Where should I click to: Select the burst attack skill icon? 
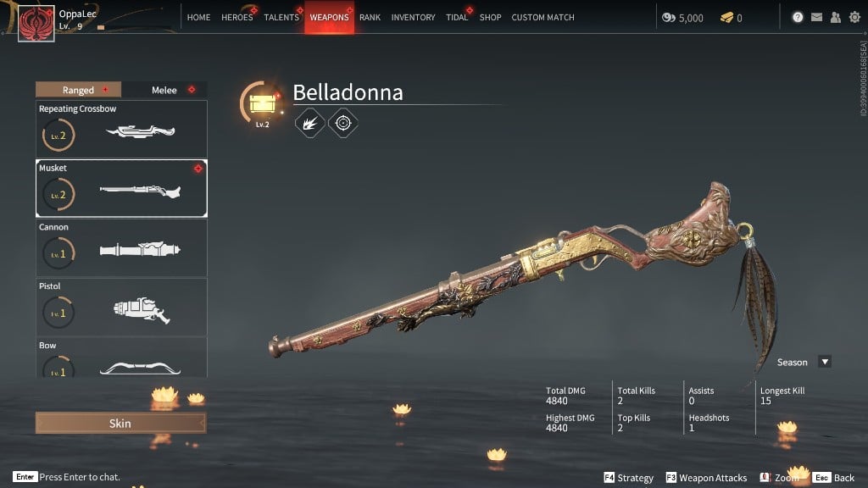coord(309,123)
